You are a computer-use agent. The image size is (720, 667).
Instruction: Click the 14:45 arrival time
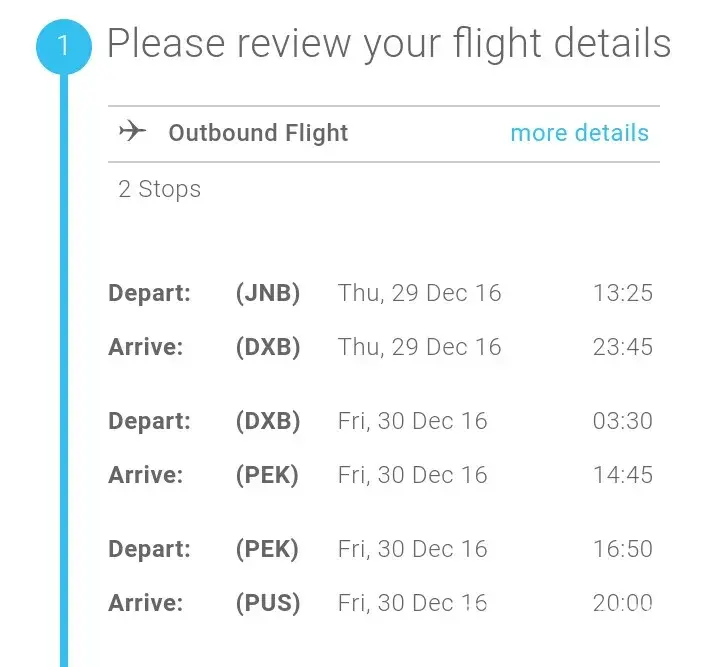coord(622,475)
